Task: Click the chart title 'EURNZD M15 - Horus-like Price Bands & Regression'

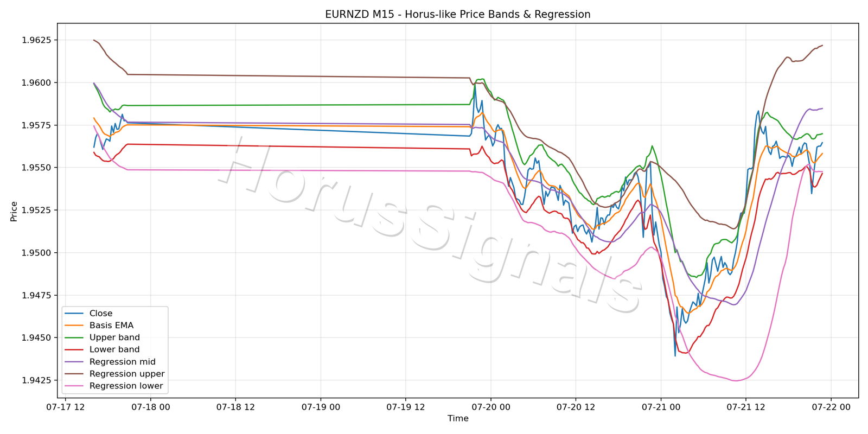Action: pyautogui.click(x=458, y=15)
